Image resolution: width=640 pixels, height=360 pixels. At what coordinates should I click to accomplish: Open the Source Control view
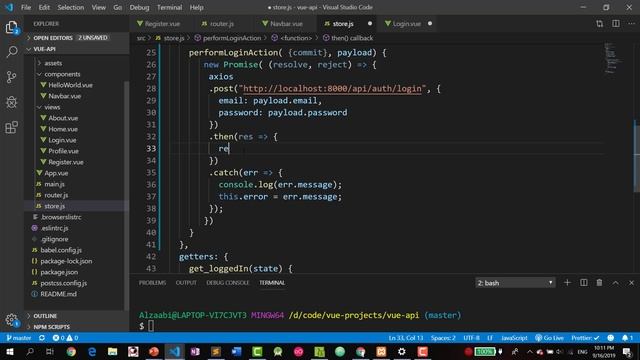12,77
